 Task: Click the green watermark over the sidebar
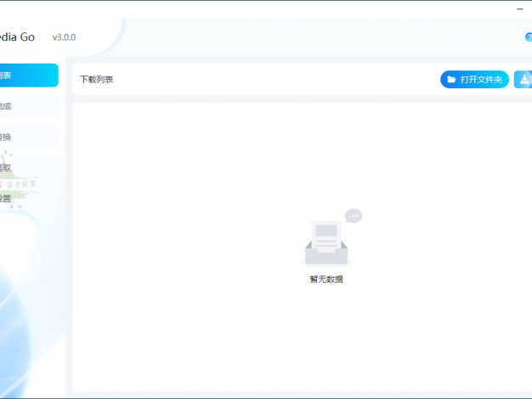pyautogui.click(x=20, y=181)
